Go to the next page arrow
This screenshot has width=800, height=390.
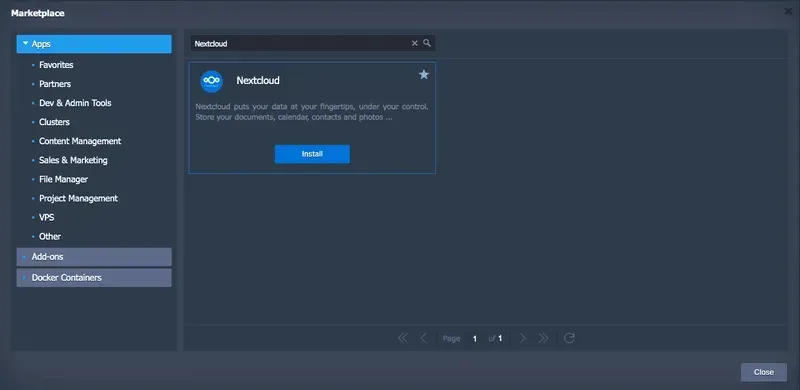click(x=522, y=338)
